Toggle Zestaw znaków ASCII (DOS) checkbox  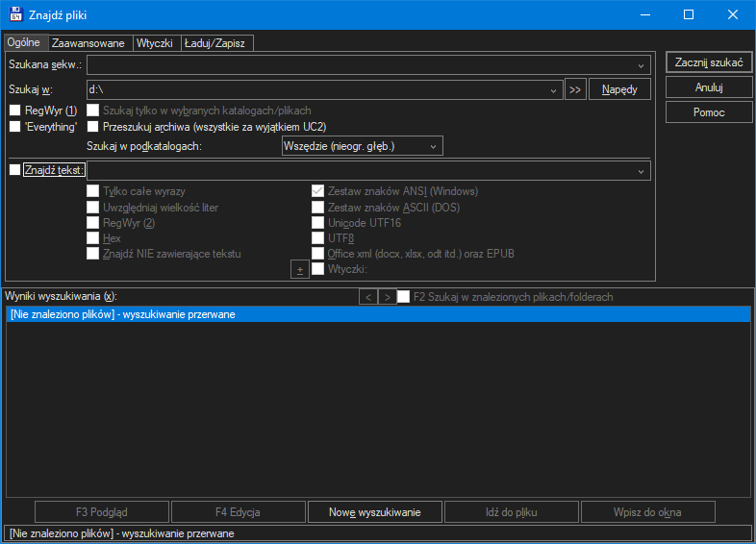pyautogui.click(x=317, y=208)
